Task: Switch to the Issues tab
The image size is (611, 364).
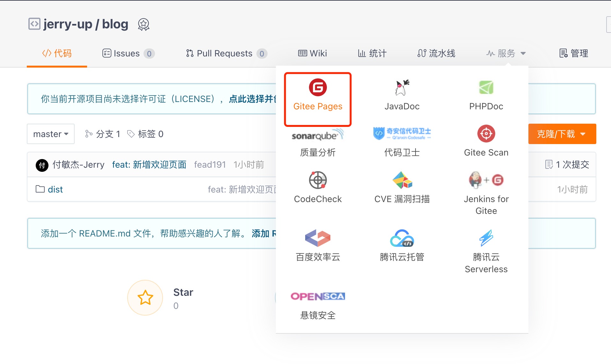Action: click(x=127, y=53)
